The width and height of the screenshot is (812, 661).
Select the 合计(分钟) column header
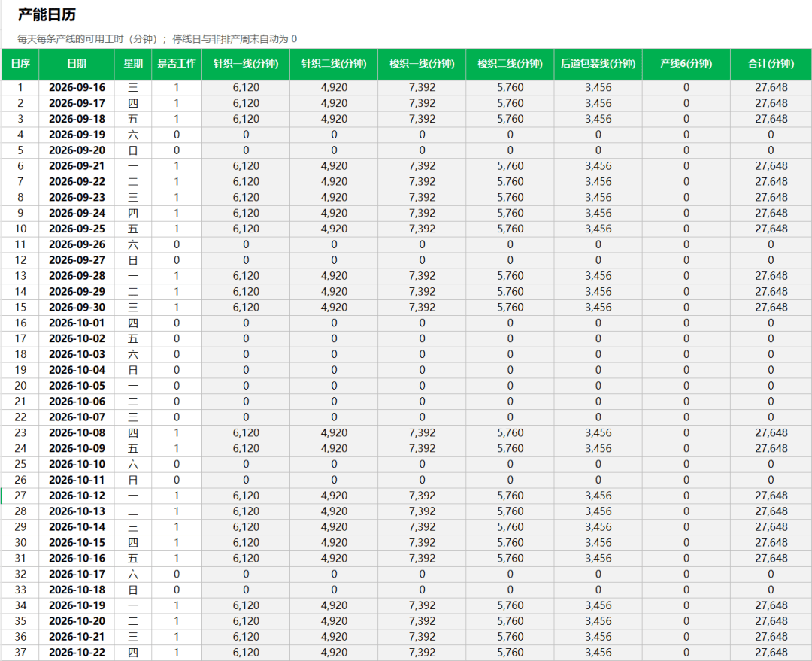coord(771,64)
